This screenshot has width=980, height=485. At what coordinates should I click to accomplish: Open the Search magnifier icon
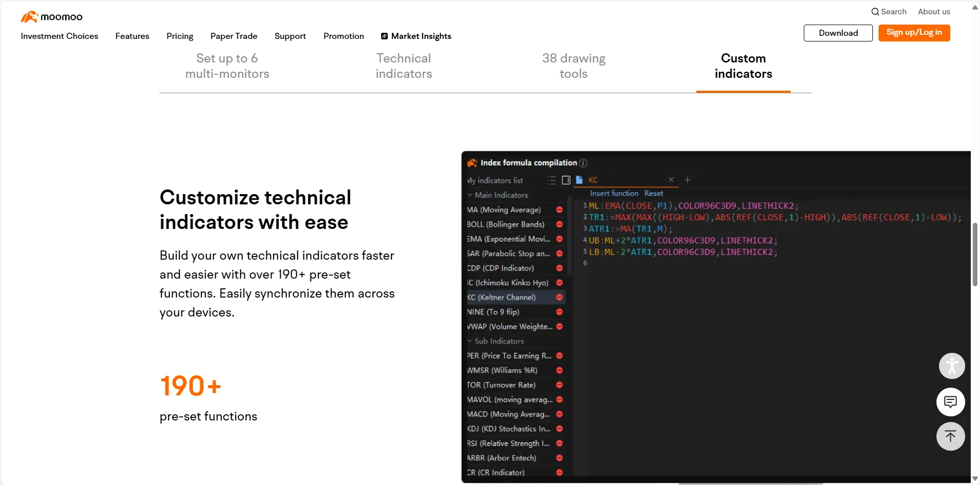875,12
